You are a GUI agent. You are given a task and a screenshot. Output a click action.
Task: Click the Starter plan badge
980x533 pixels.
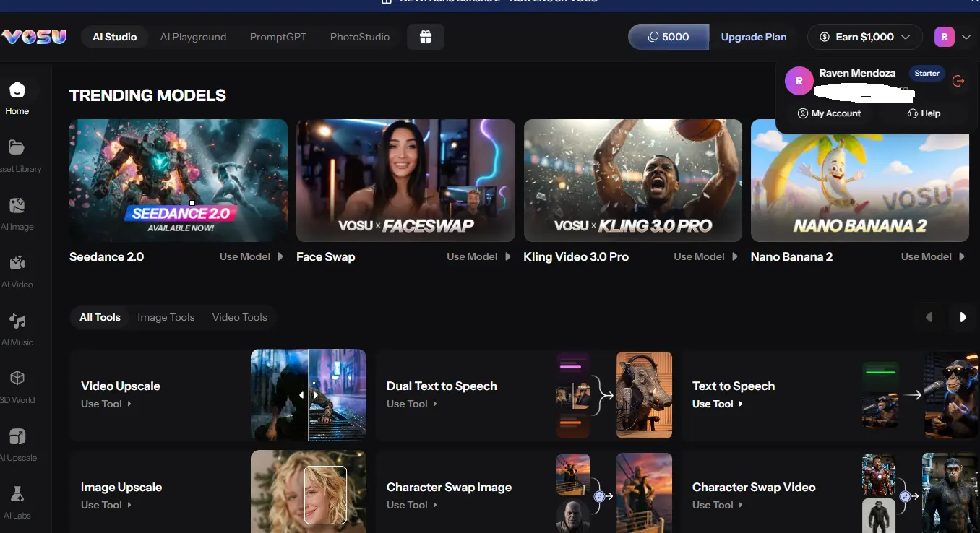tap(927, 73)
